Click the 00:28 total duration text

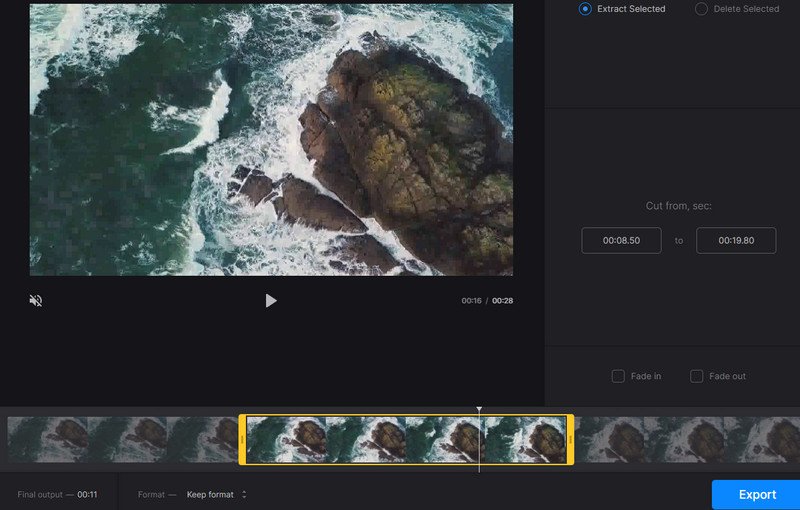(x=502, y=301)
